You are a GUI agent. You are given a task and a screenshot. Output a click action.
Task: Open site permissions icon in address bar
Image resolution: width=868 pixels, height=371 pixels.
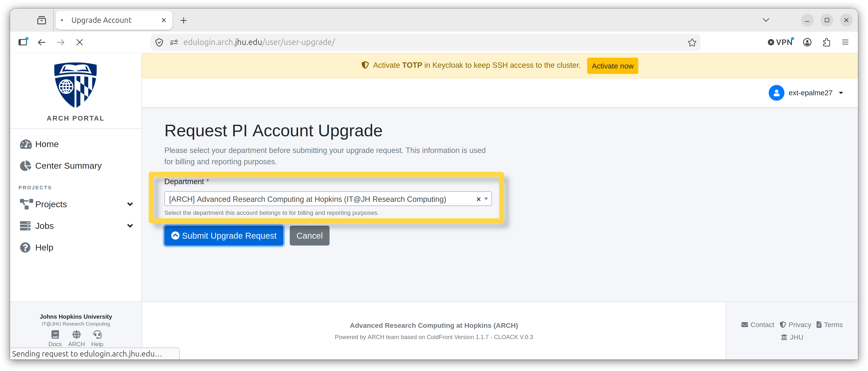pyautogui.click(x=174, y=42)
